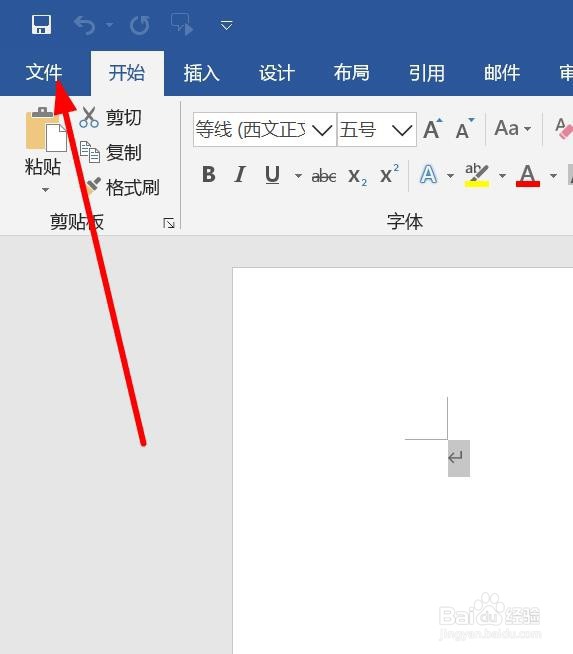Screen dimensions: 573x654
Task: Switch to the 开始 tab
Action: click(x=127, y=73)
